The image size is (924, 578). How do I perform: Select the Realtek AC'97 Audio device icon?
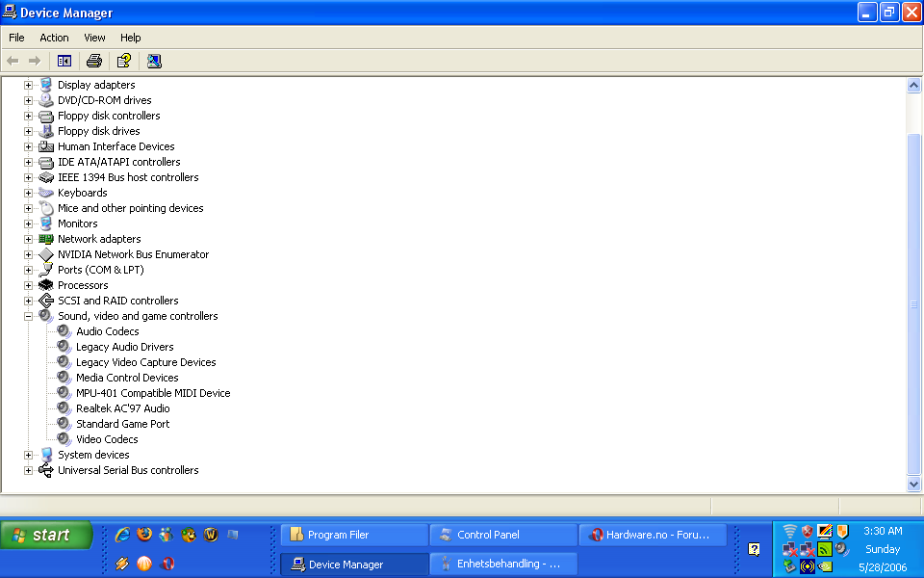(x=64, y=408)
